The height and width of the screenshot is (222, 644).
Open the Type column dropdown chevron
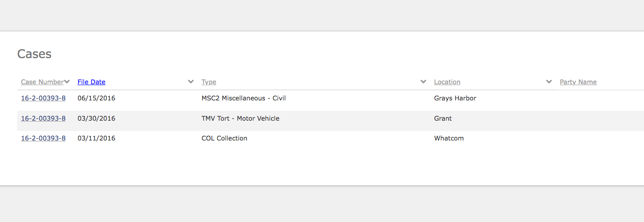[423, 82]
